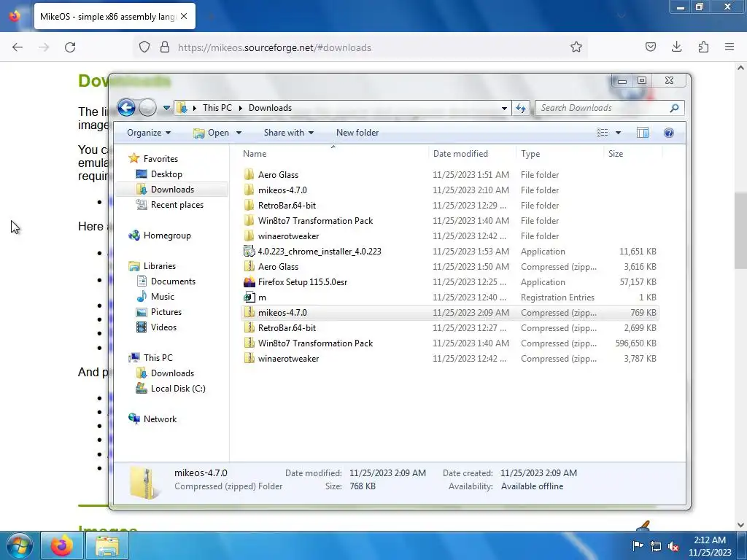This screenshot has width=747, height=560.
Task: Open the Videos library
Action: coord(163,327)
